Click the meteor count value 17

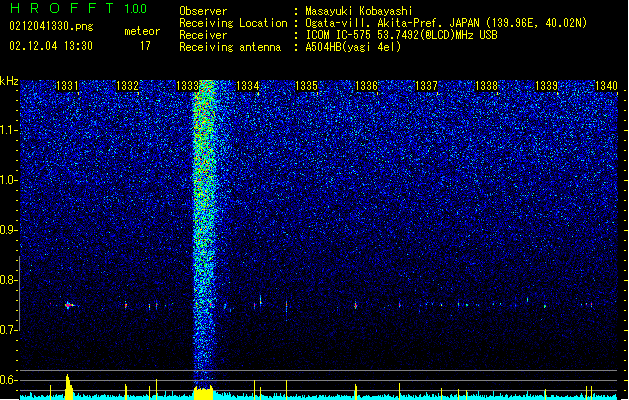[x=145, y=46]
